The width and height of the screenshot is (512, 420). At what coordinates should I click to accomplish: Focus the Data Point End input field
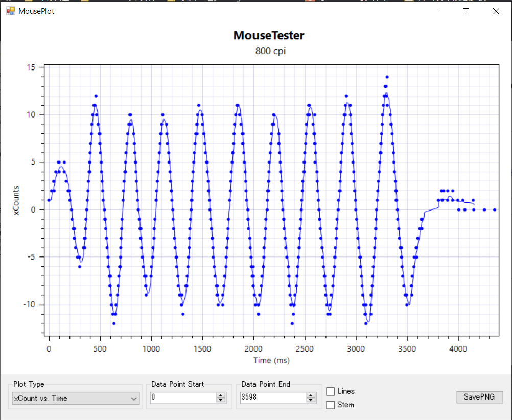click(273, 398)
